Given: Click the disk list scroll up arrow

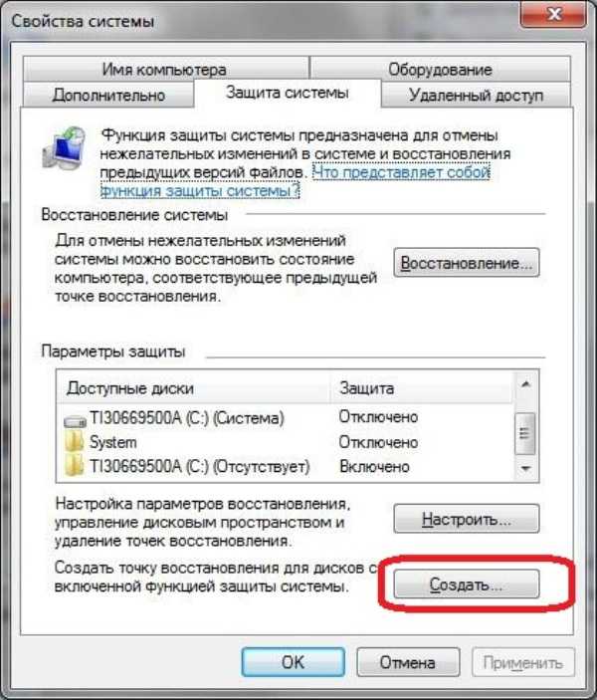Looking at the screenshot, I should [526, 384].
